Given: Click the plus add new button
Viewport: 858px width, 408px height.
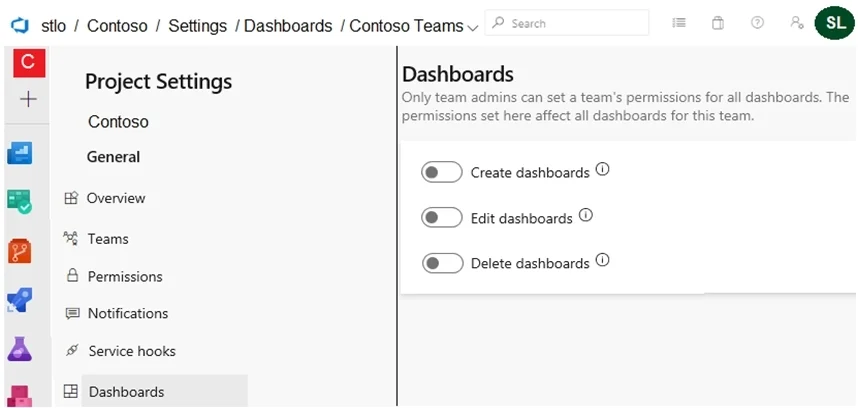Looking at the screenshot, I should point(28,99).
